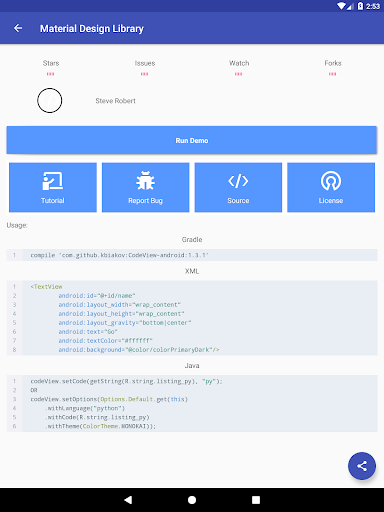Go back using the toolbar arrow

click(x=18, y=28)
